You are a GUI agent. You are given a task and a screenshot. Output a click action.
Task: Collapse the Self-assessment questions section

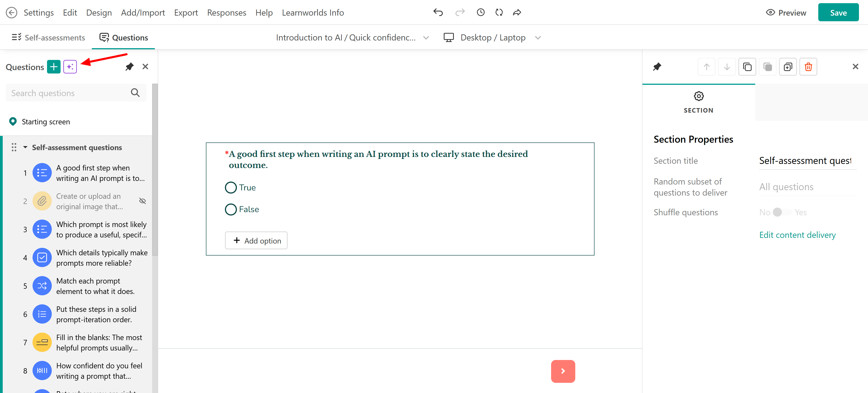[25, 147]
